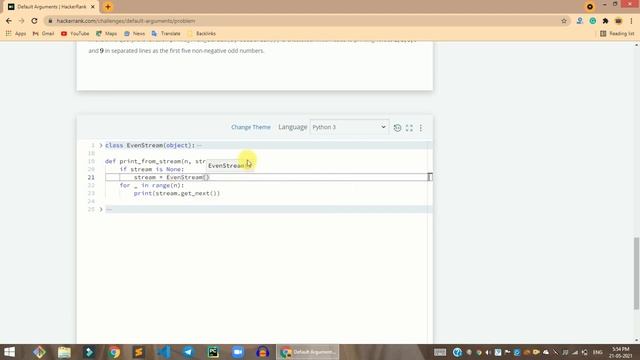Open Telegram from the taskbar

click(x=188, y=352)
